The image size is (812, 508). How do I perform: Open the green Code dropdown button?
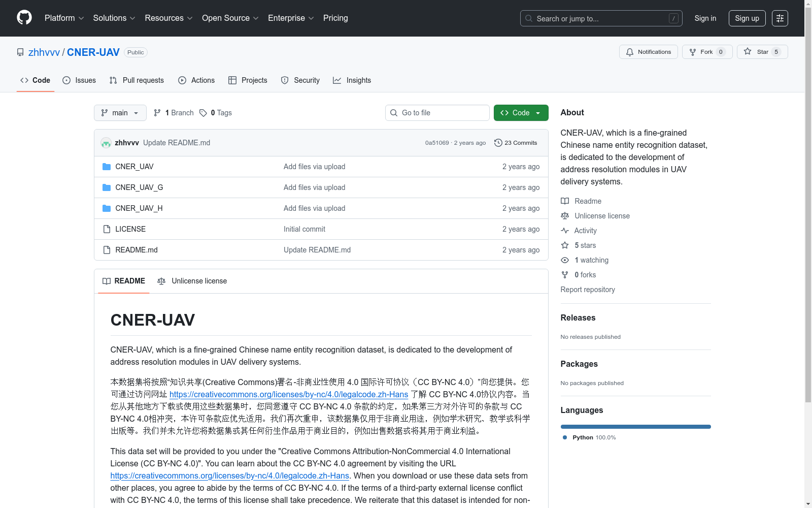(x=521, y=113)
